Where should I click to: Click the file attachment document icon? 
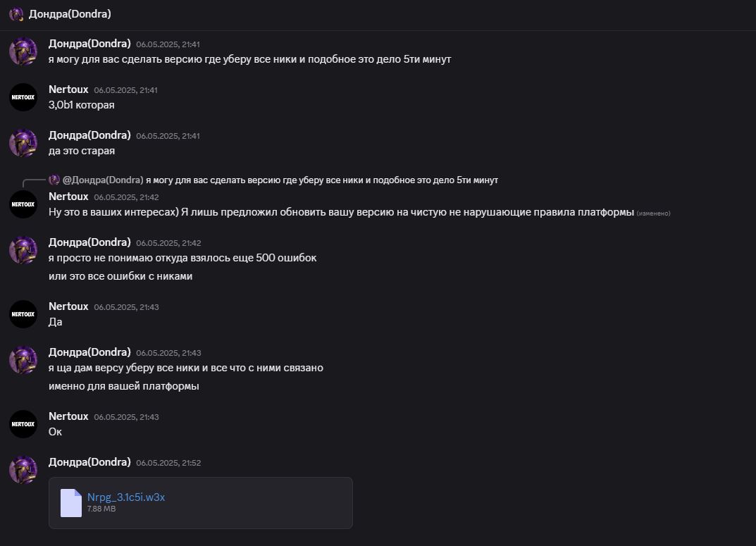(x=71, y=502)
